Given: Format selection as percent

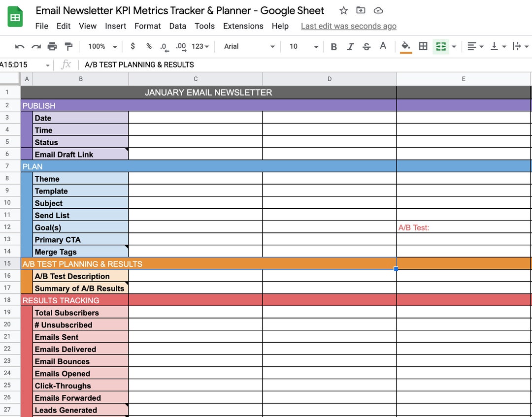Looking at the screenshot, I should [148, 46].
